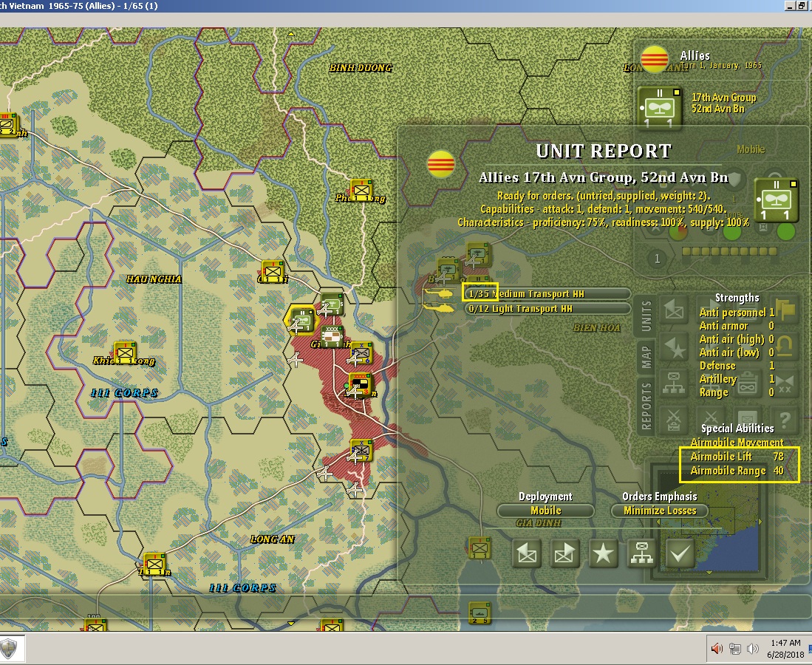Minimize the game window
This screenshot has height=665, width=812.
pyautogui.click(x=790, y=6)
